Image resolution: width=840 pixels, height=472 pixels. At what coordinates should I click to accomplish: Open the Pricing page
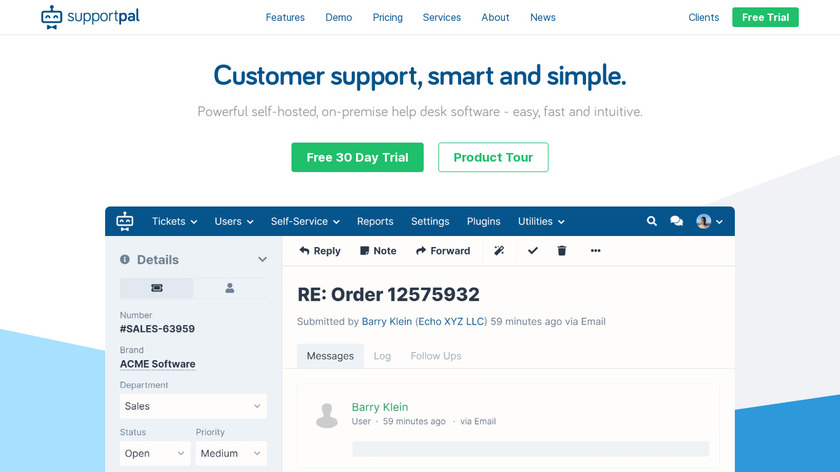(x=387, y=17)
